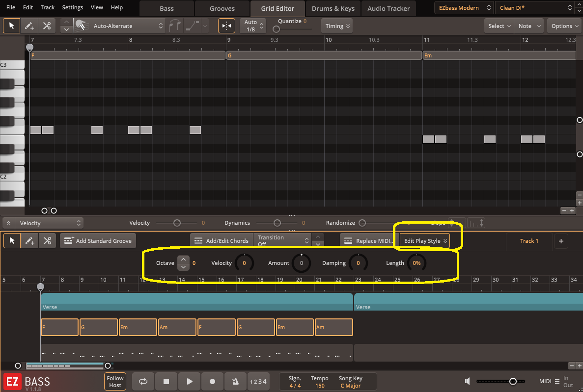Toggle the loop button
This screenshot has height=392, width=583.
143,381
